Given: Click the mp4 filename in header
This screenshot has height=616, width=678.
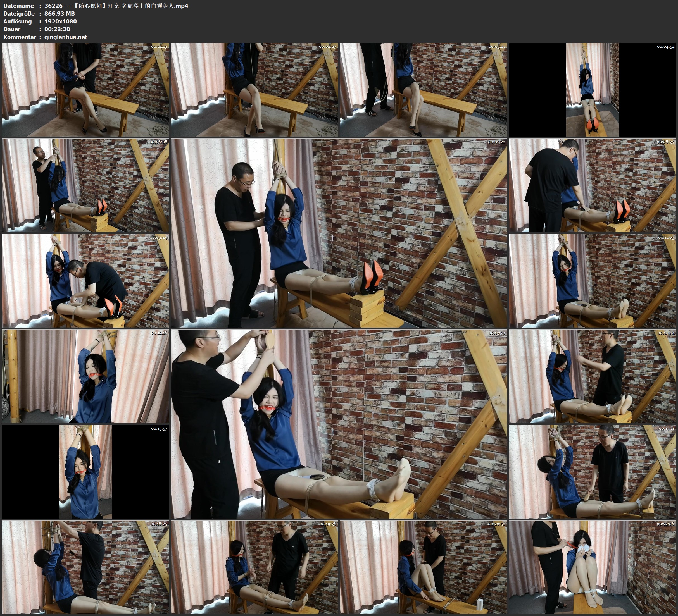Looking at the screenshot, I should click(x=116, y=6).
